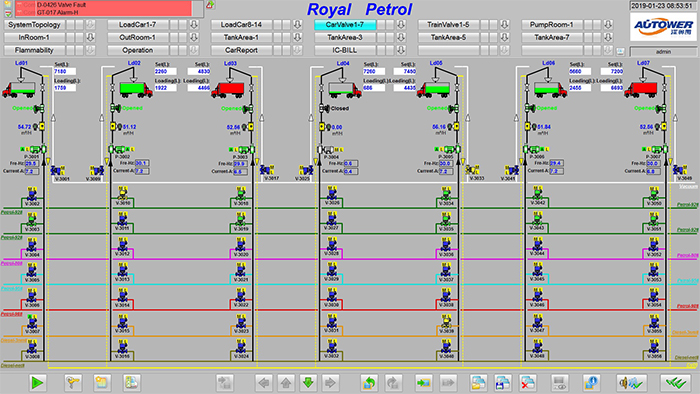This screenshot has width=700, height=394.
Task: Open the CarValve1-7 page tab
Action: (x=345, y=25)
